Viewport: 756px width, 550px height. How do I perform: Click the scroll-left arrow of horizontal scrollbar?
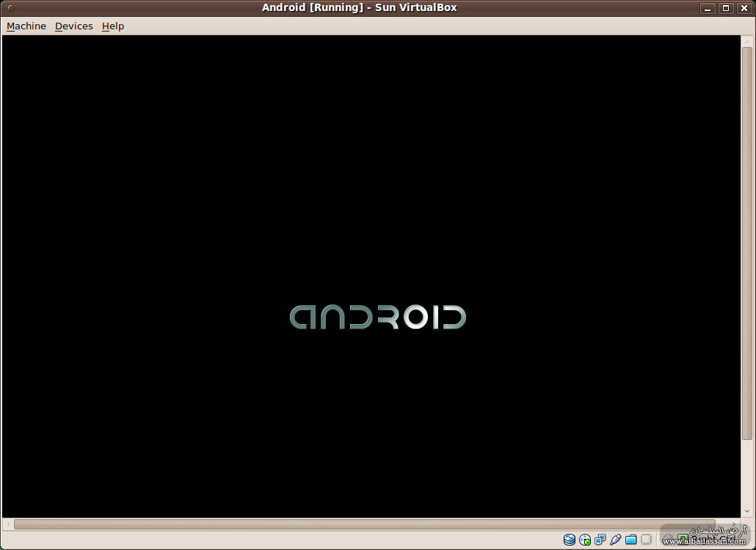(x=8, y=524)
